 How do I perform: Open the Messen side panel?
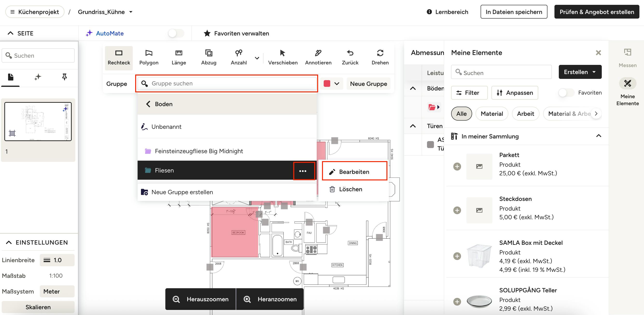coord(628,58)
